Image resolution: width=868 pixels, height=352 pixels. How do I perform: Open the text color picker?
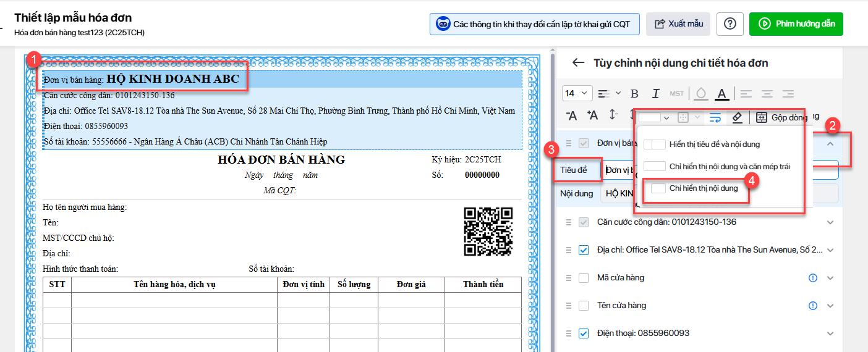pos(721,94)
